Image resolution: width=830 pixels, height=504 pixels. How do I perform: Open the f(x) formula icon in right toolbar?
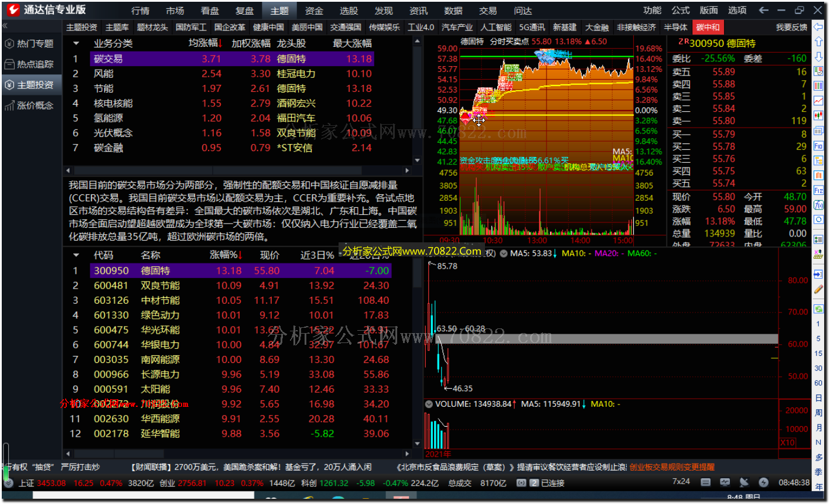[x=818, y=205]
